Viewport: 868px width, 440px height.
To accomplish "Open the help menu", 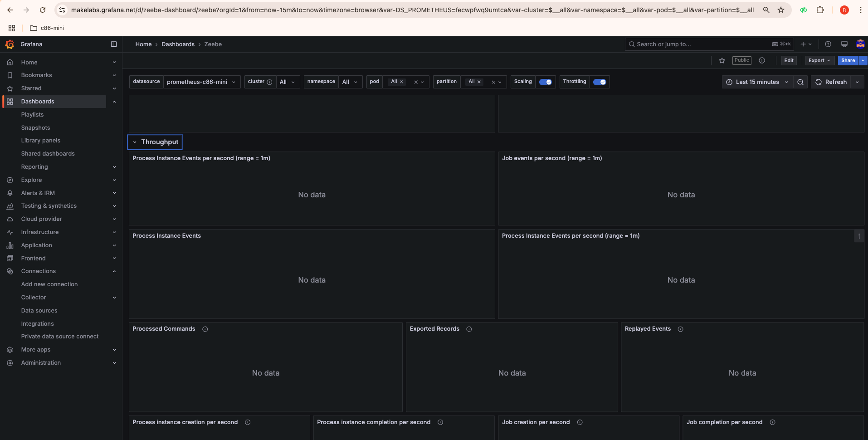I will [828, 44].
